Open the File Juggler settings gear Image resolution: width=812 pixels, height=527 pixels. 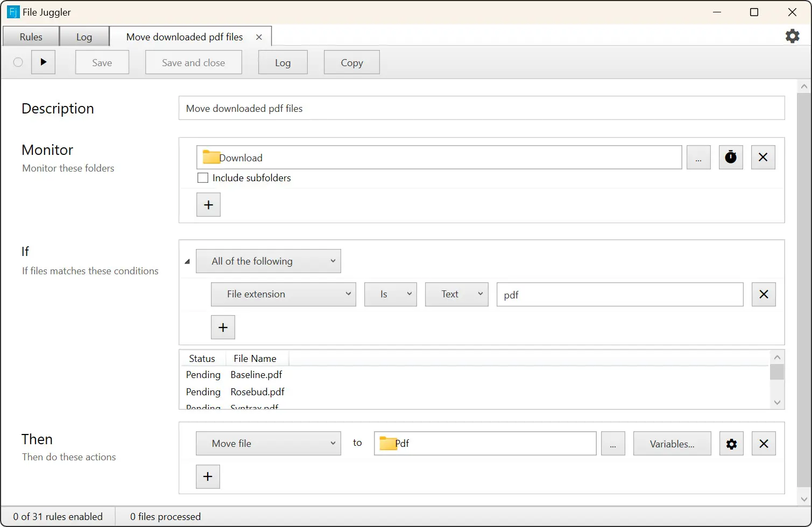coord(792,36)
